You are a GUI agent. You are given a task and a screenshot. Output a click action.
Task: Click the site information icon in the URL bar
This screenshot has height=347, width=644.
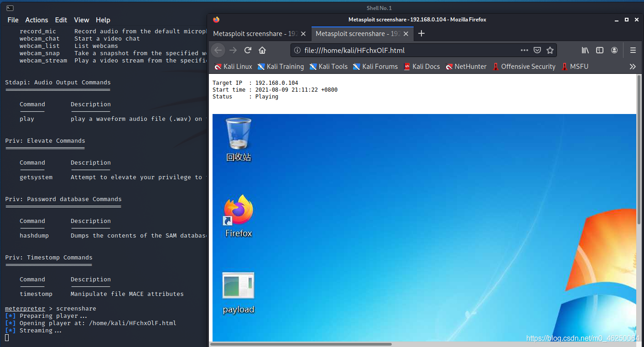297,50
